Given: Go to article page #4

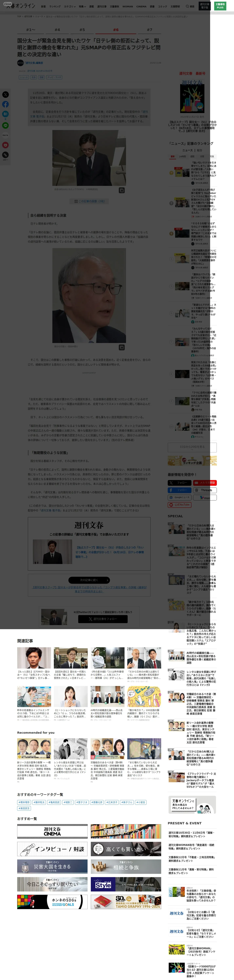Looking at the screenshot, I should 57,30.
